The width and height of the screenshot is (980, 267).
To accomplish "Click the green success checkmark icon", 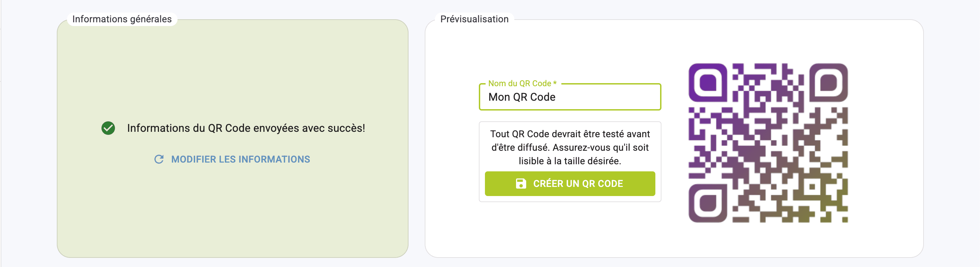I will click(x=108, y=128).
